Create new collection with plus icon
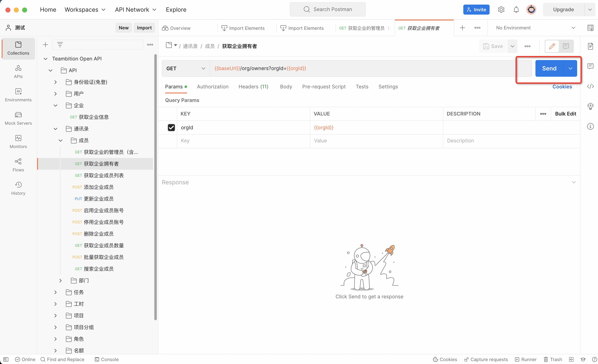The image size is (598, 364). 45,45
